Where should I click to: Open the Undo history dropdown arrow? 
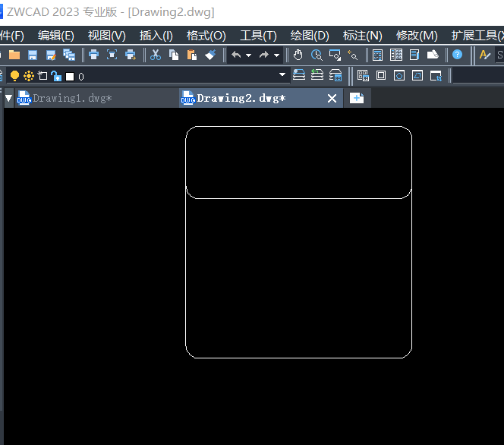248,55
